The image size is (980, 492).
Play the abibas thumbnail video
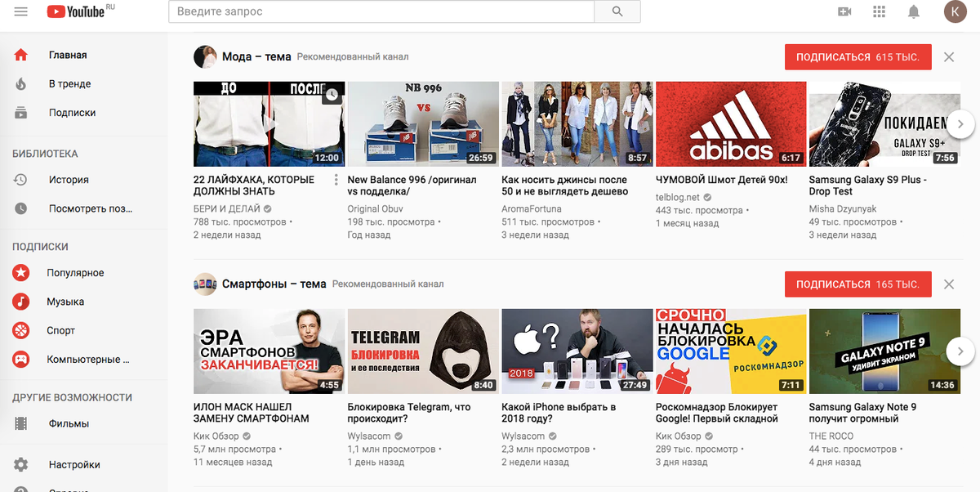[731, 124]
